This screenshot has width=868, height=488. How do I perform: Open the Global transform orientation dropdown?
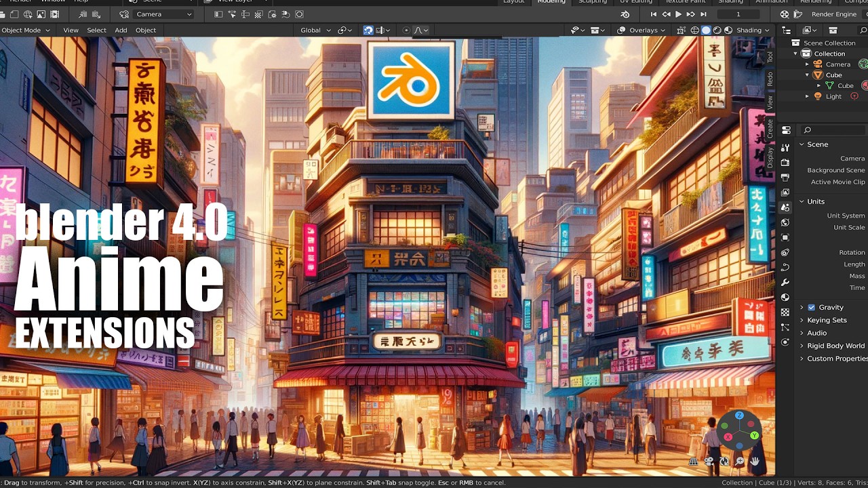tap(315, 30)
